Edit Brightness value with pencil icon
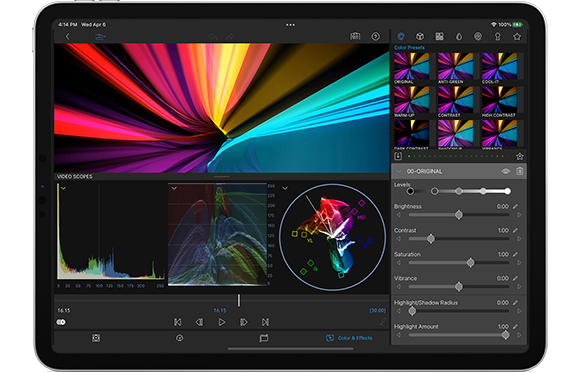 [x=515, y=206]
